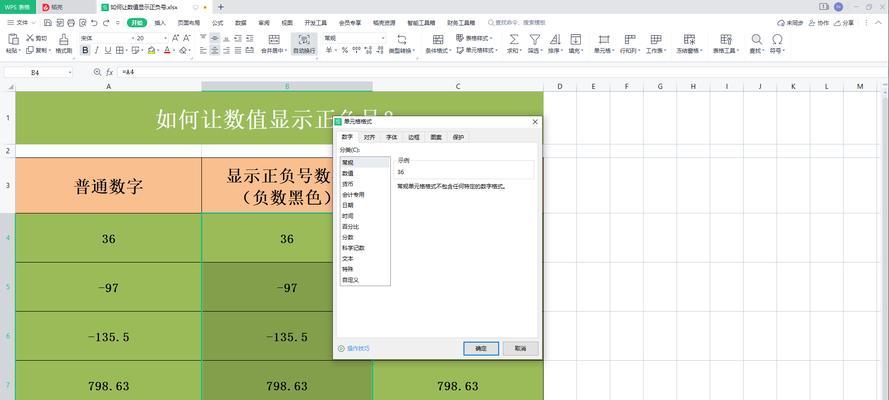Click the 确定 button in the dialog
The image size is (889, 400).
tap(481, 348)
